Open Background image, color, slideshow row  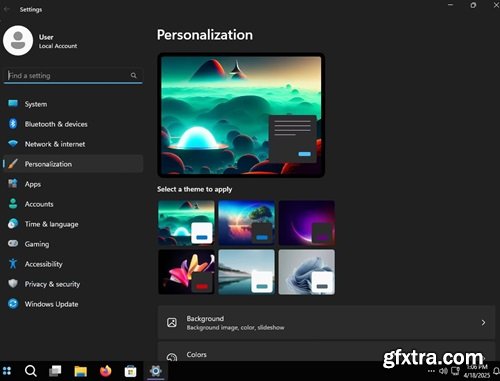[x=326, y=322]
